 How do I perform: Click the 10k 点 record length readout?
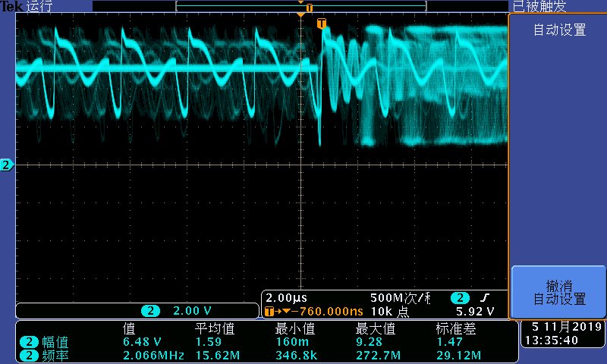coord(390,312)
